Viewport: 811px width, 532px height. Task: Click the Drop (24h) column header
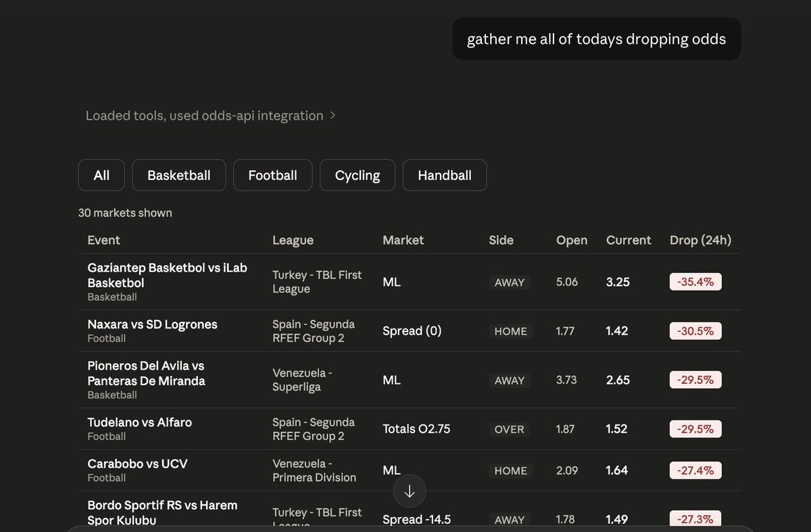[x=701, y=240]
